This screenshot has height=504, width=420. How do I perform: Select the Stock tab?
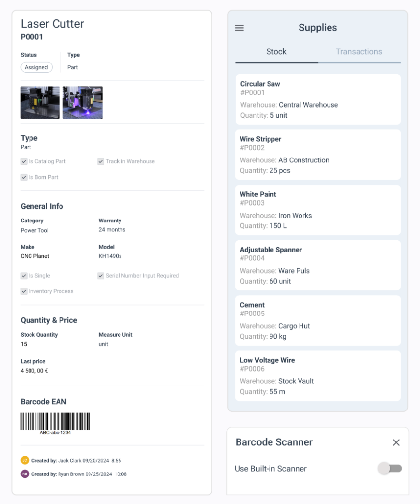tap(276, 51)
